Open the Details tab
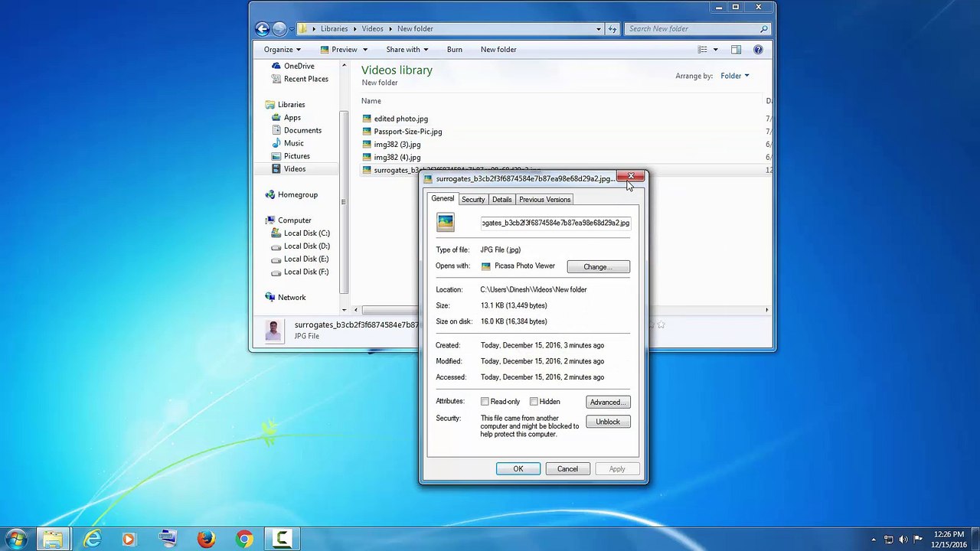This screenshot has height=551, width=980. coord(501,200)
